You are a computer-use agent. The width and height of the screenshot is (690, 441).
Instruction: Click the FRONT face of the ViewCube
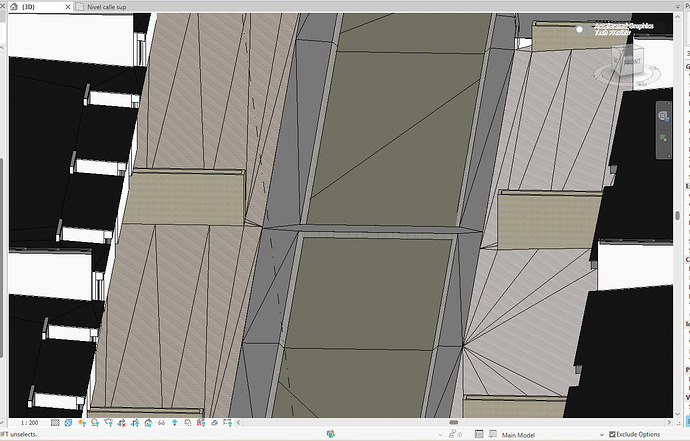coord(631,62)
